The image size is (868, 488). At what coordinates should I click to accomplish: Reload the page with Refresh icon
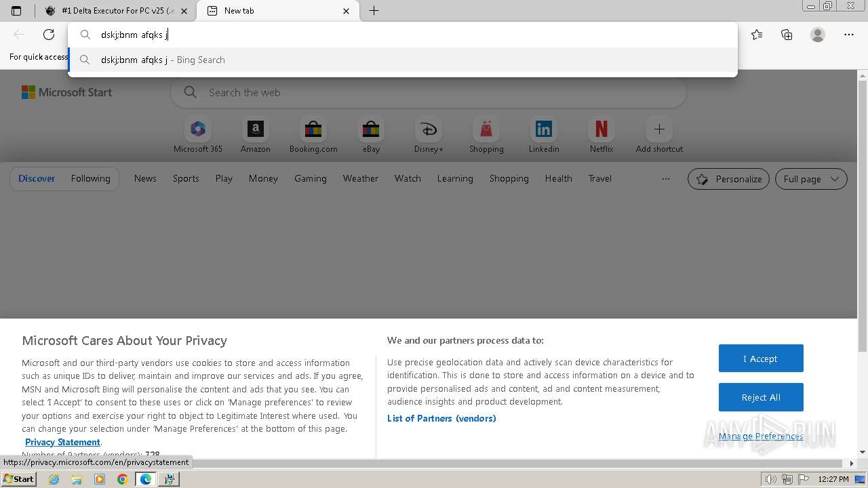click(49, 35)
